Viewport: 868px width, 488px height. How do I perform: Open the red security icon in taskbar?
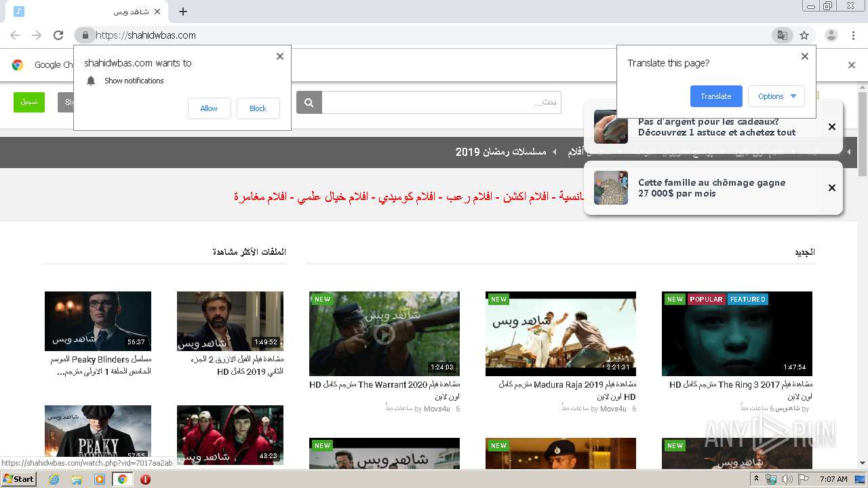point(145,479)
